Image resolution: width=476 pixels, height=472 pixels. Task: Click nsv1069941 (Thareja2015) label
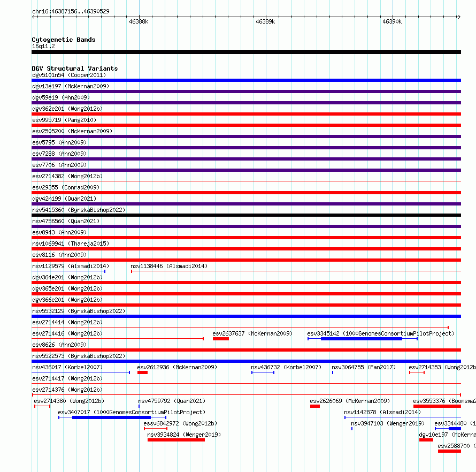(x=71, y=243)
